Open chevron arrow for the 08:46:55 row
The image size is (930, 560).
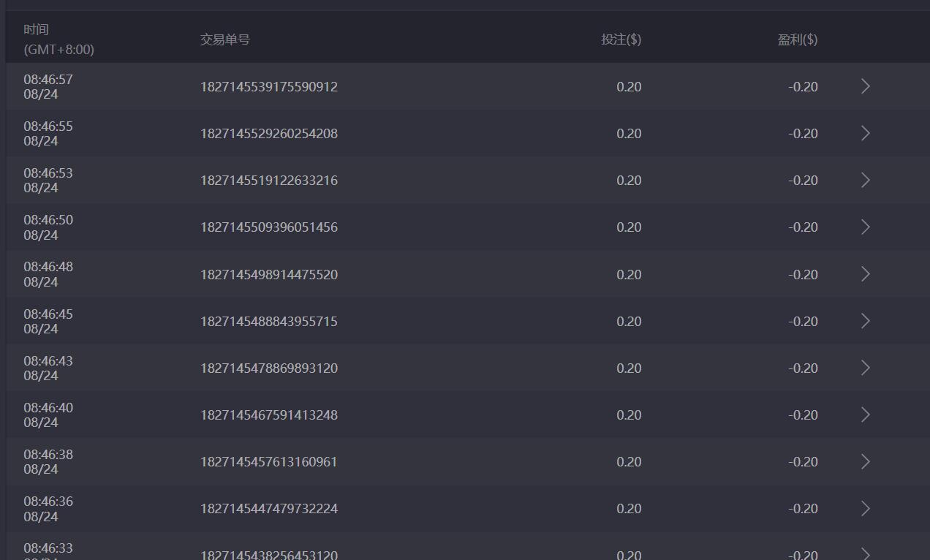[x=866, y=133]
